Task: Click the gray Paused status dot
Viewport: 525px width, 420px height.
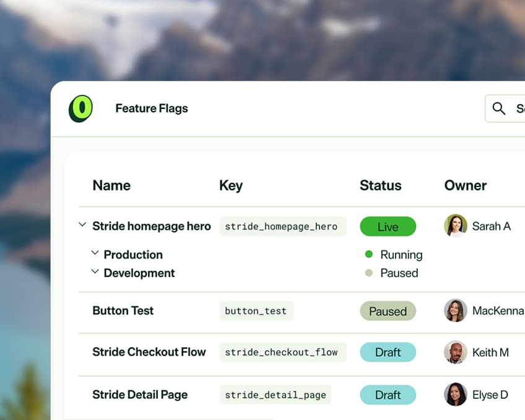Action: [368, 273]
